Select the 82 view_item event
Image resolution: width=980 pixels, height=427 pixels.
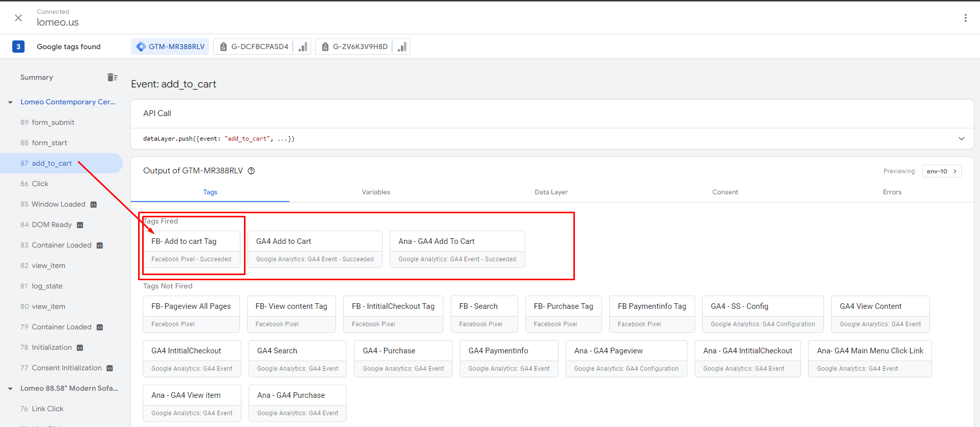pyautogui.click(x=48, y=266)
